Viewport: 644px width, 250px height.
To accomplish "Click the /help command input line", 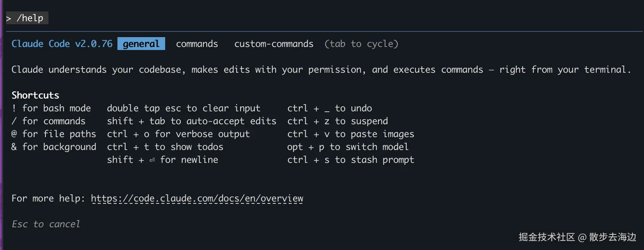I will 30,18.
